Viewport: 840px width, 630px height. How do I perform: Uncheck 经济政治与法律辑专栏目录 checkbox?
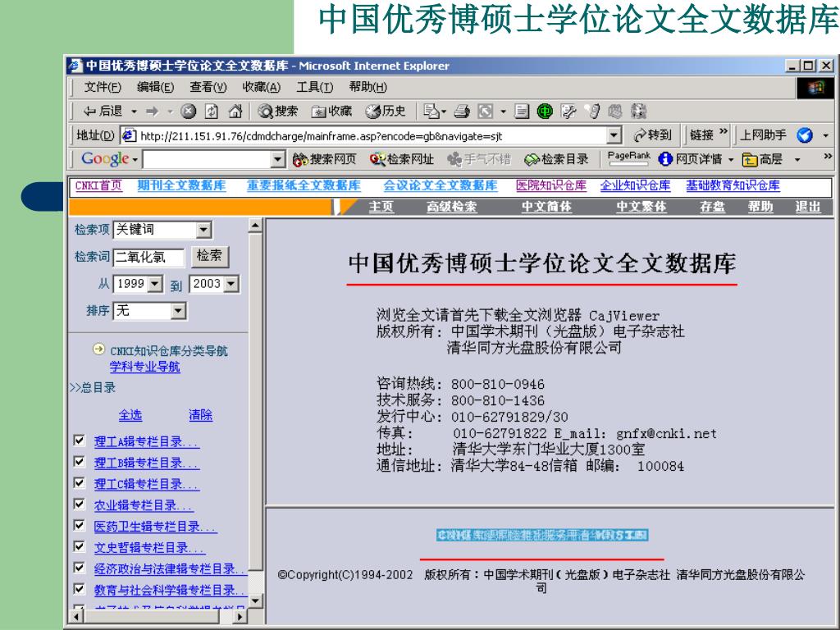[80, 568]
